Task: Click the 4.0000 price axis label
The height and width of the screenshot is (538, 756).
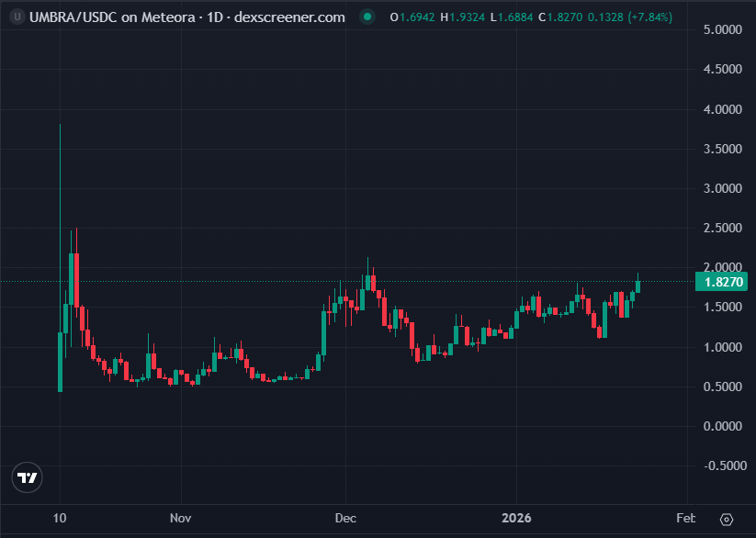Action: click(723, 109)
